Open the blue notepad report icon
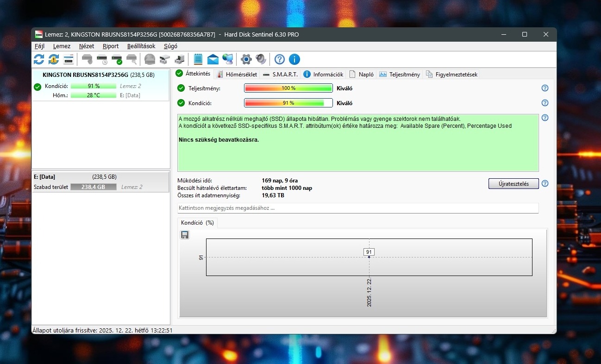Image resolution: width=601 pixels, height=364 pixels. click(x=198, y=59)
